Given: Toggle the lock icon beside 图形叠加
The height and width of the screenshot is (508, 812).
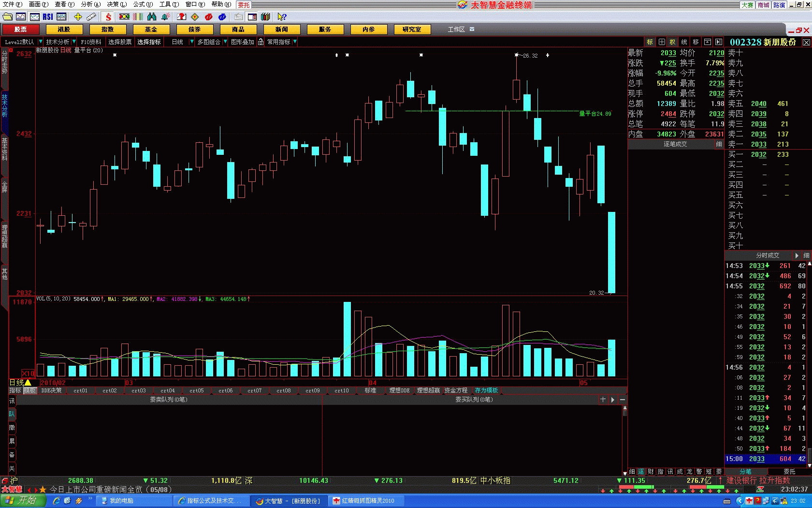Looking at the screenshot, I should (261, 42).
